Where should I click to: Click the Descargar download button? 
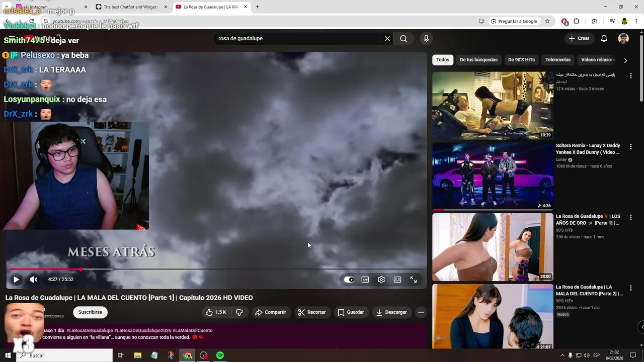pos(391,312)
